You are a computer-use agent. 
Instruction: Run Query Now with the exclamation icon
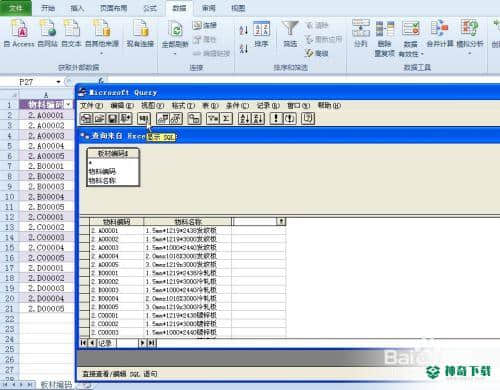click(x=276, y=118)
